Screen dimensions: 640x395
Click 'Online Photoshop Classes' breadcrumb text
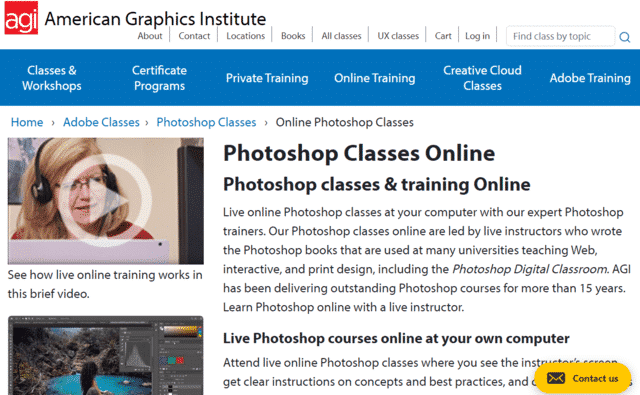coord(344,122)
